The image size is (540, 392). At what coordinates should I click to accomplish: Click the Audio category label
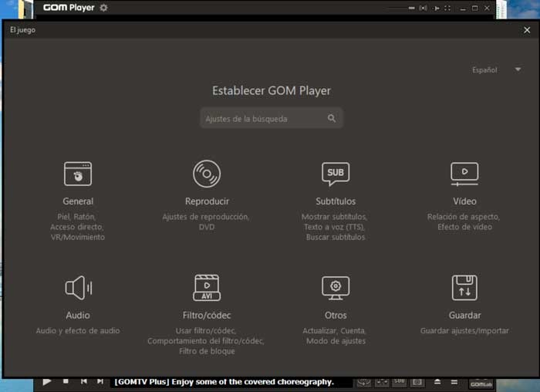(x=78, y=315)
